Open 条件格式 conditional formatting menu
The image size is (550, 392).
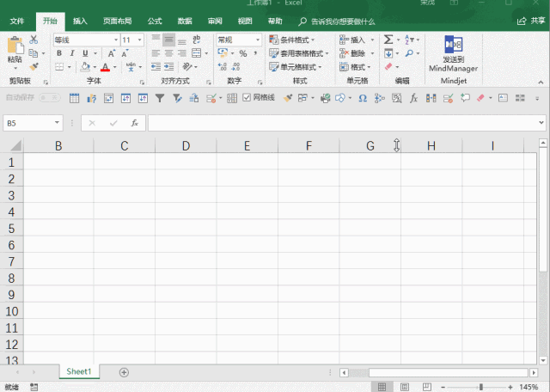tap(292, 40)
